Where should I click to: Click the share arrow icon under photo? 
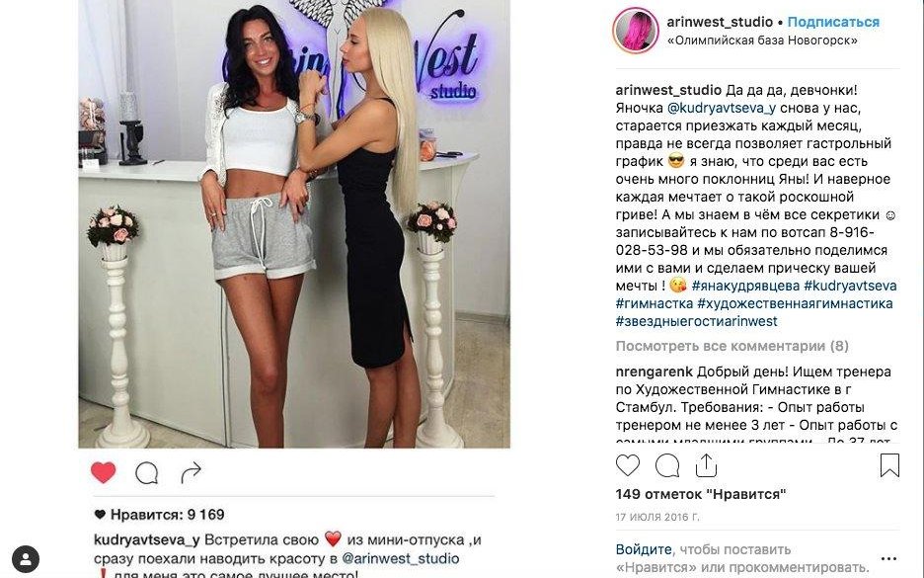click(x=191, y=472)
